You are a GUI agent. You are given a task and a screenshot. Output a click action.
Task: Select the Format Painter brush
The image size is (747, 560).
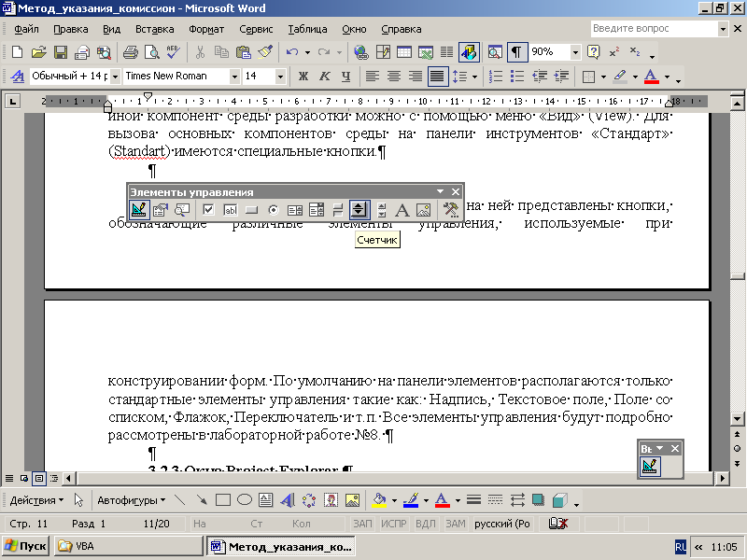tap(265, 52)
